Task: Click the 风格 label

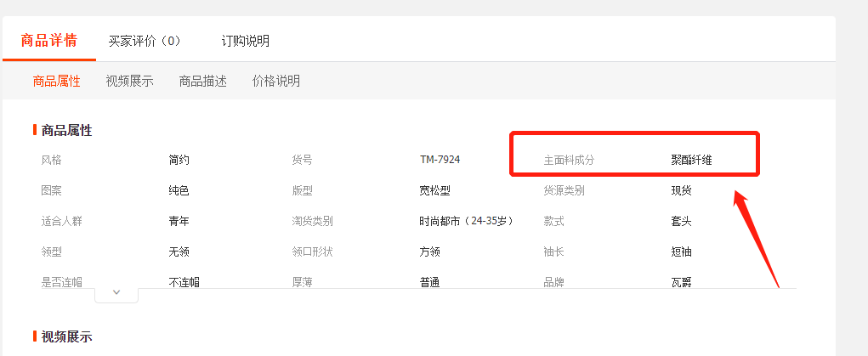Action: click(52, 160)
